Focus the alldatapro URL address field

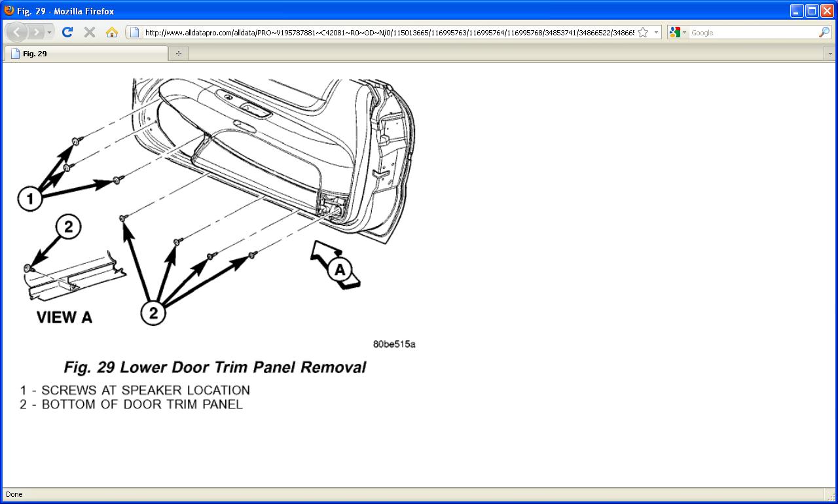click(x=389, y=32)
